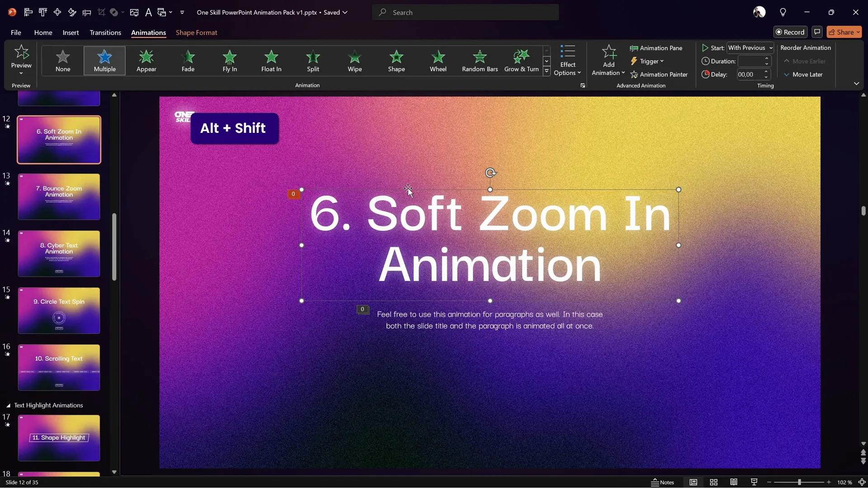Select the Random Bars animation effect
Viewport: 868px width, 488px height.
click(480, 61)
